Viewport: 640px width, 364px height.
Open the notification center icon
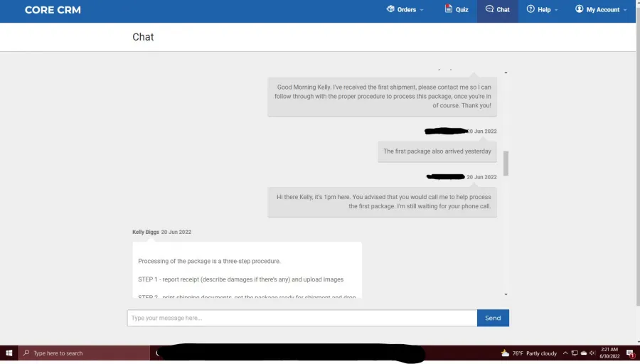631,353
